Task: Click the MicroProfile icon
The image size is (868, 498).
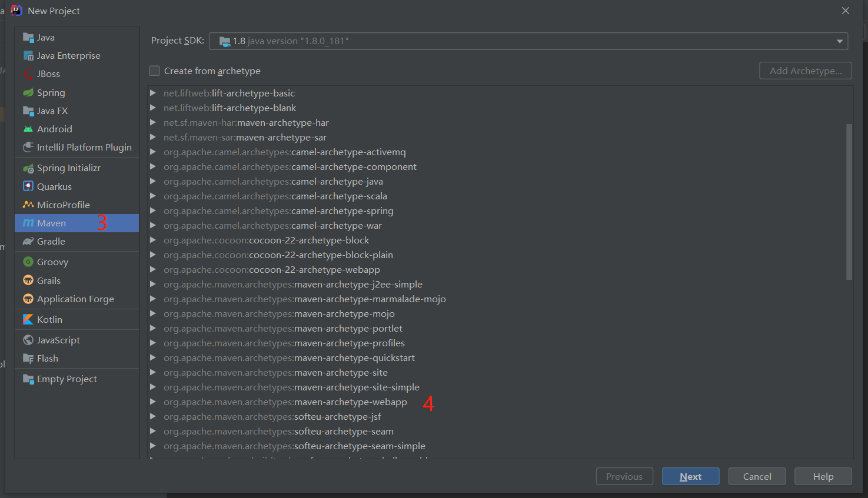Action: (28, 205)
